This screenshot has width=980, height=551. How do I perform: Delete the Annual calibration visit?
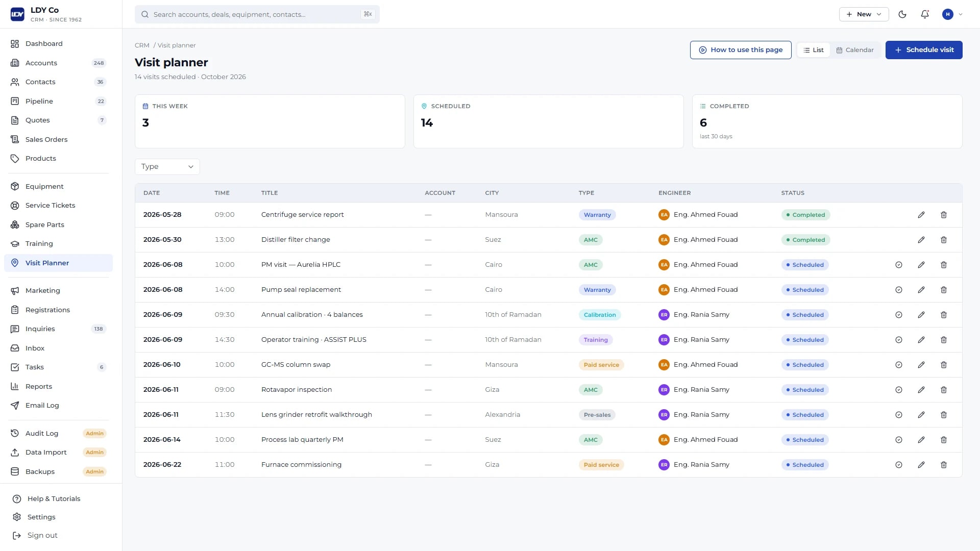[x=944, y=315]
